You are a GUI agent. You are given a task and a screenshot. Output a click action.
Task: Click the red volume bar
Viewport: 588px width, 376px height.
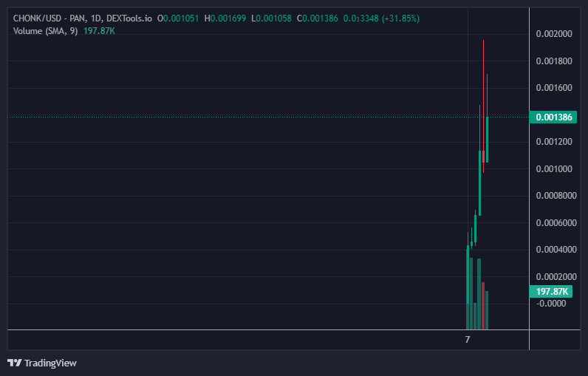483,306
